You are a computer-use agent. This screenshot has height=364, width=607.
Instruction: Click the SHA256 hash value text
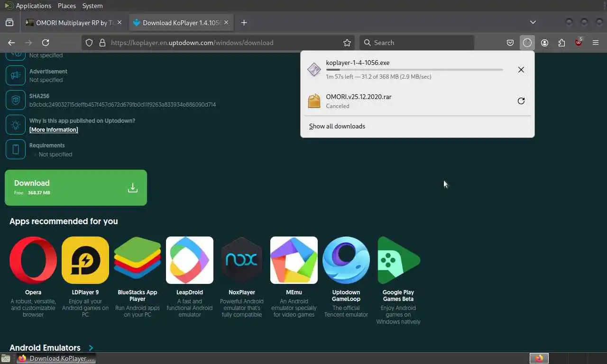click(122, 105)
